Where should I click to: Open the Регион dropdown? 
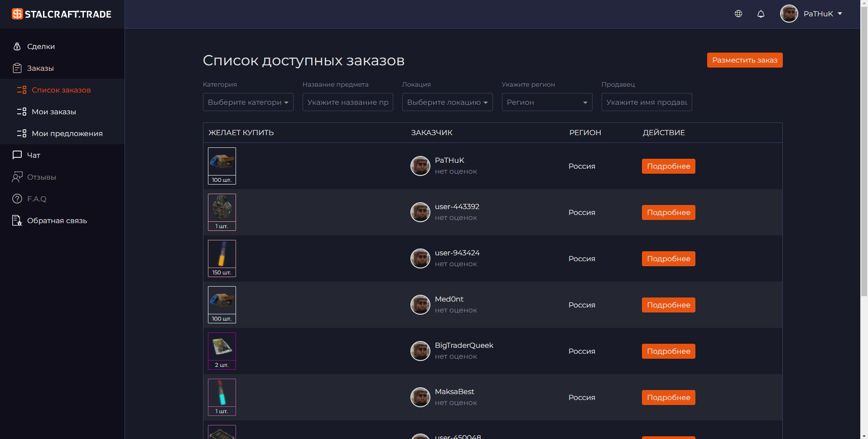point(547,102)
